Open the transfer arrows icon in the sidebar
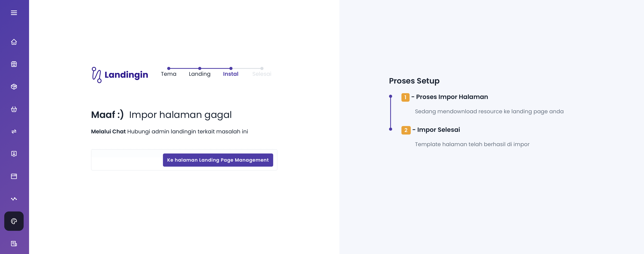 point(14,131)
